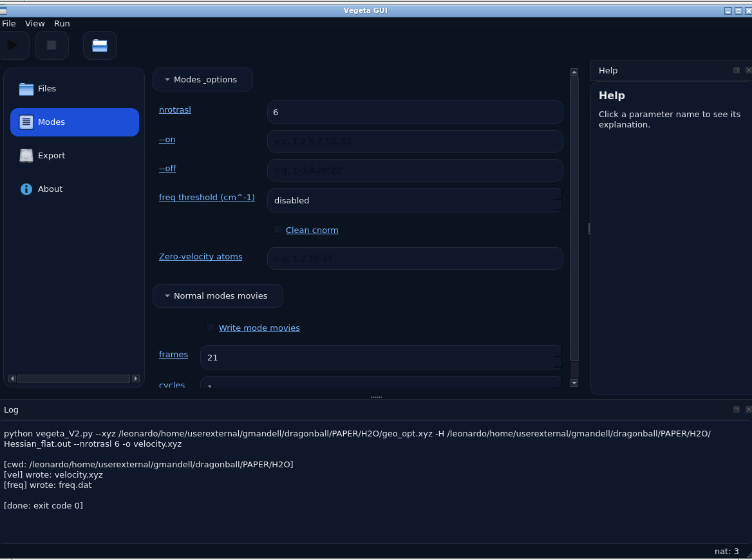
Task: Click the cycles parameter link
Action: pyautogui.click(x=172, y=384)
